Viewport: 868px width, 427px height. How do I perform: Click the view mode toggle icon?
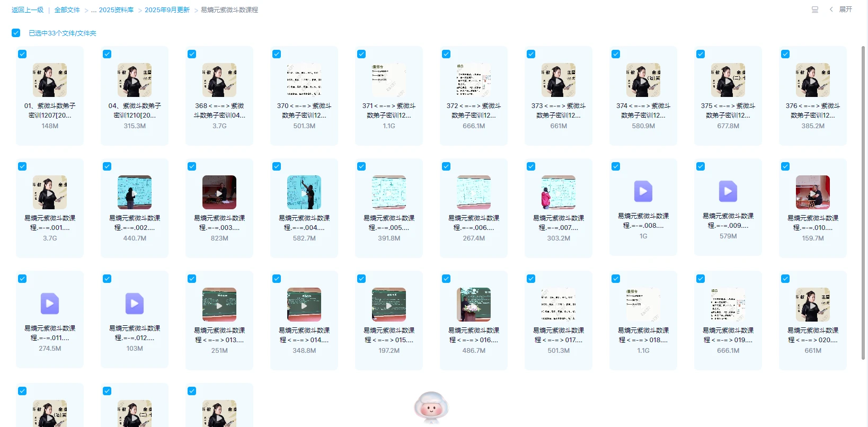(x=815, y=10)
